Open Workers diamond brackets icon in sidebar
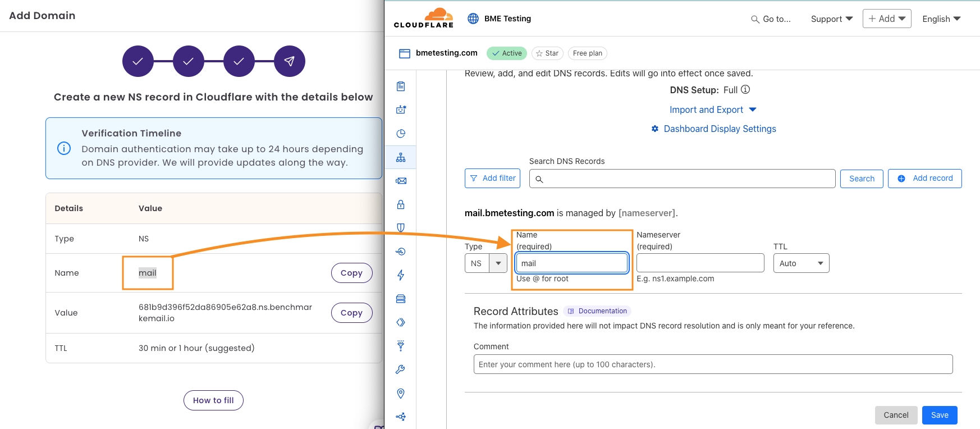 point(401,322)
